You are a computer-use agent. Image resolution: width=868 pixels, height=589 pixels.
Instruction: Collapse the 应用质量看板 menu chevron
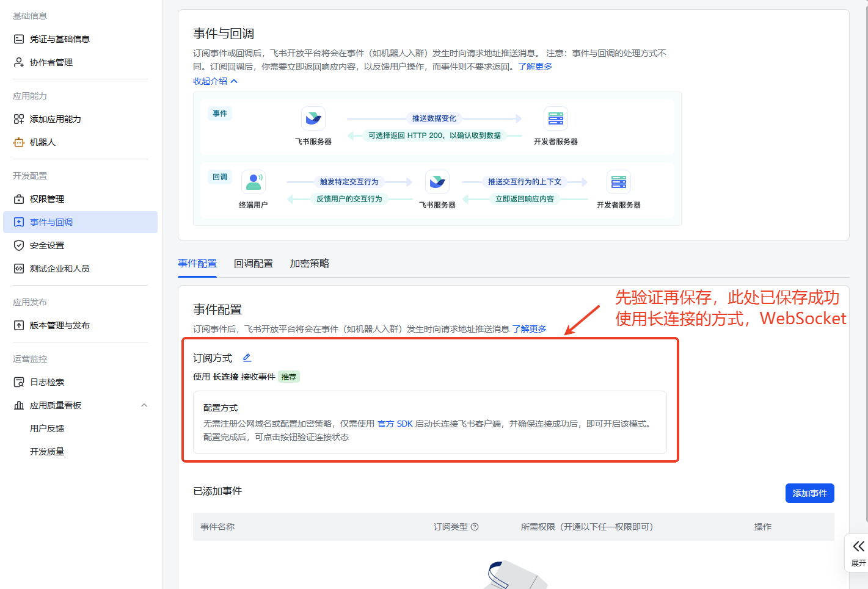(144, 405)
